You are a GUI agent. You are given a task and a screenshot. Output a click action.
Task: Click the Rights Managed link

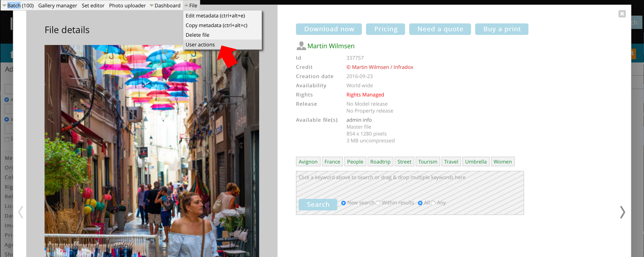coord(365,94)
